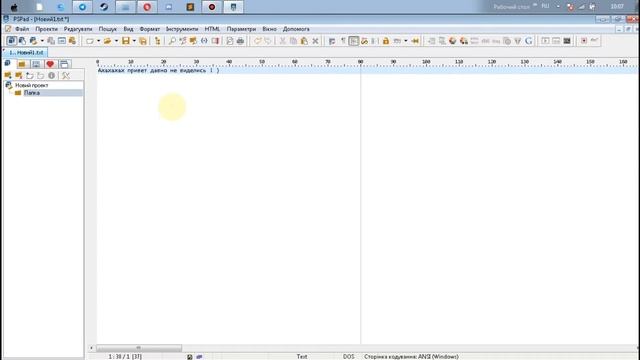Open the Редагувати menu

point(78,29)
